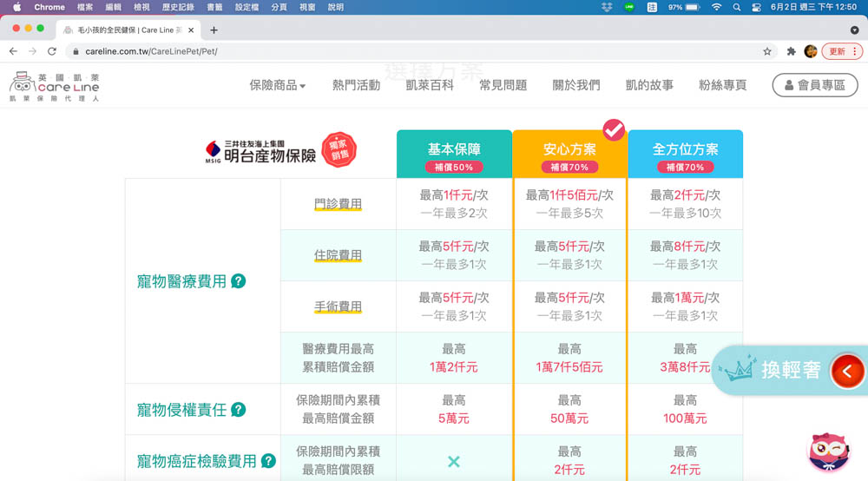The height and width of the screenshot is (481, 868).
Task: Go back in Chrome
Action: click(13, 51)
